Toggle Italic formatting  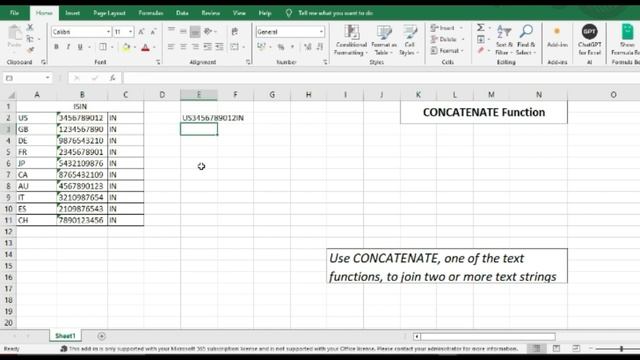[68, 47]
